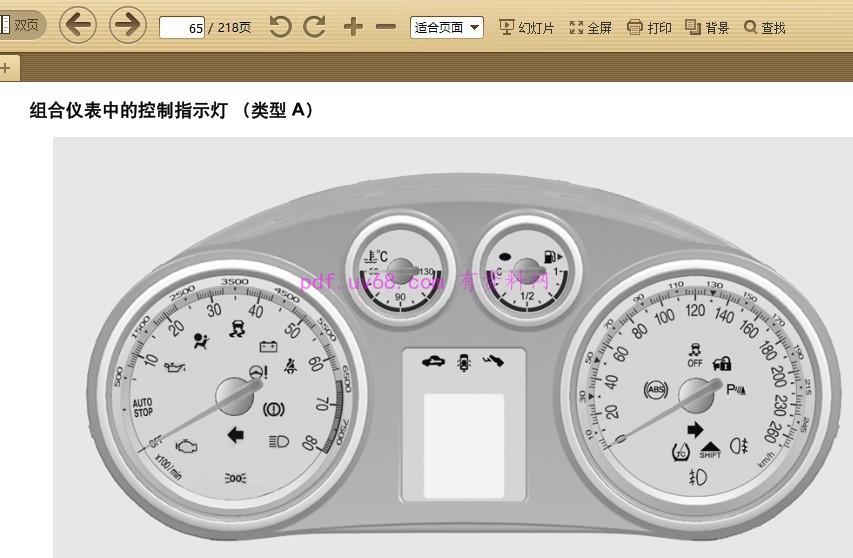Image resolution: width=853 pixels, height=558 pixels.
Task: Click the fuel gauge in the cluster image
Action: [525, 270]
